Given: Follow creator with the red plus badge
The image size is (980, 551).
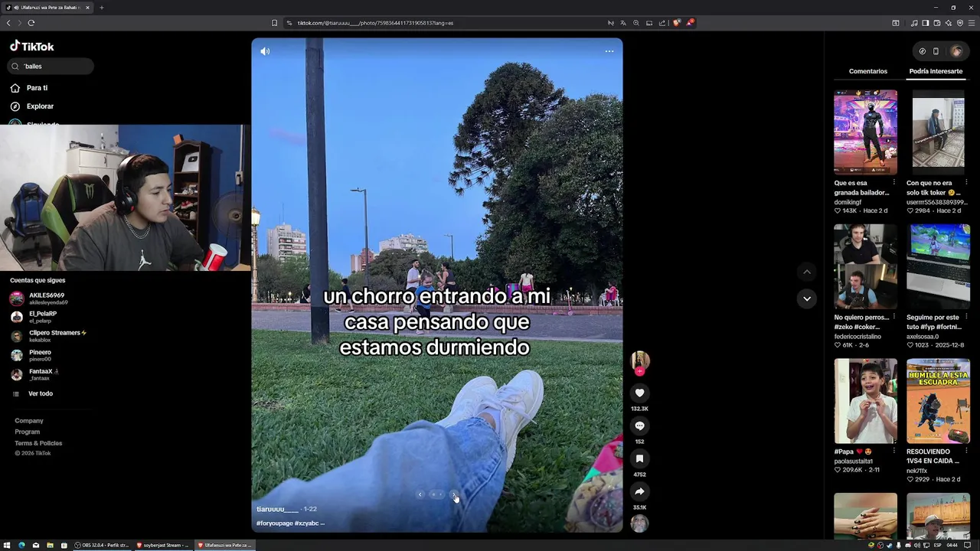Looking at the screenshot, I should [639, 371].
